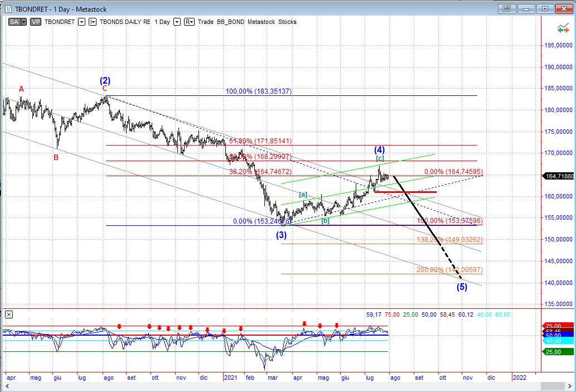Click the SA button in chart toolbar
The width and height of the screenshot is (576, 392).
click(14, 22)
